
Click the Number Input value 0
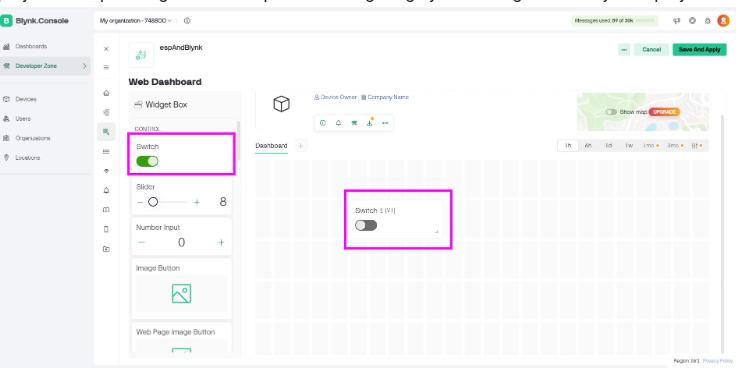point(181,242)
